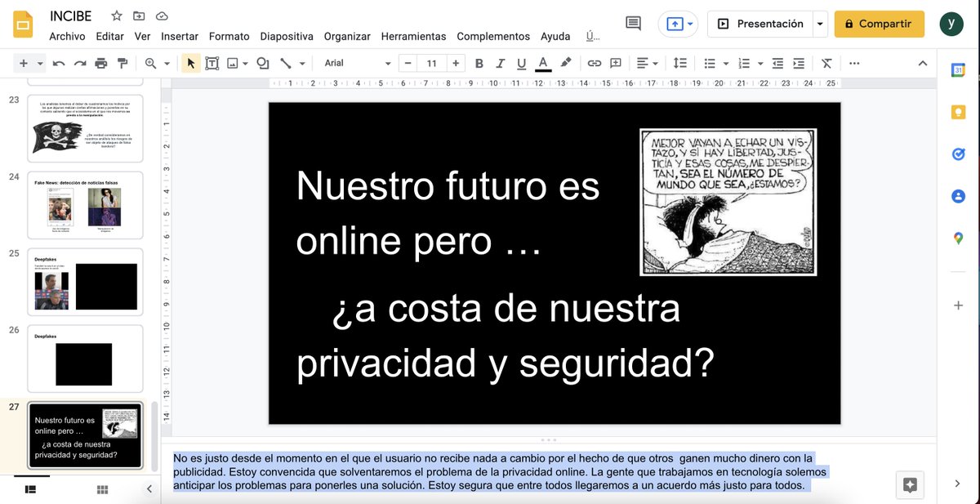Click the Compartir button
Screen dimensions: 980x504
click(x=880, y=25)
